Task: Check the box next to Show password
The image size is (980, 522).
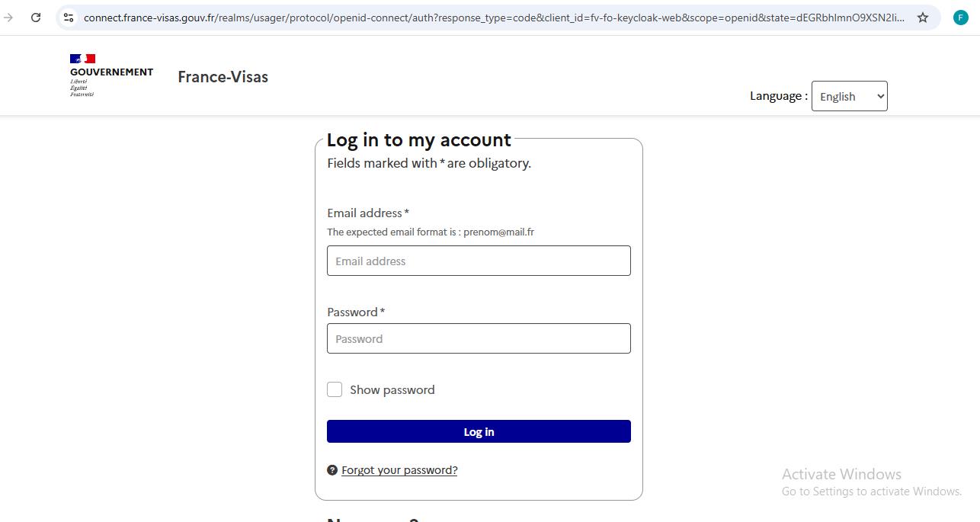Action: 335,389
